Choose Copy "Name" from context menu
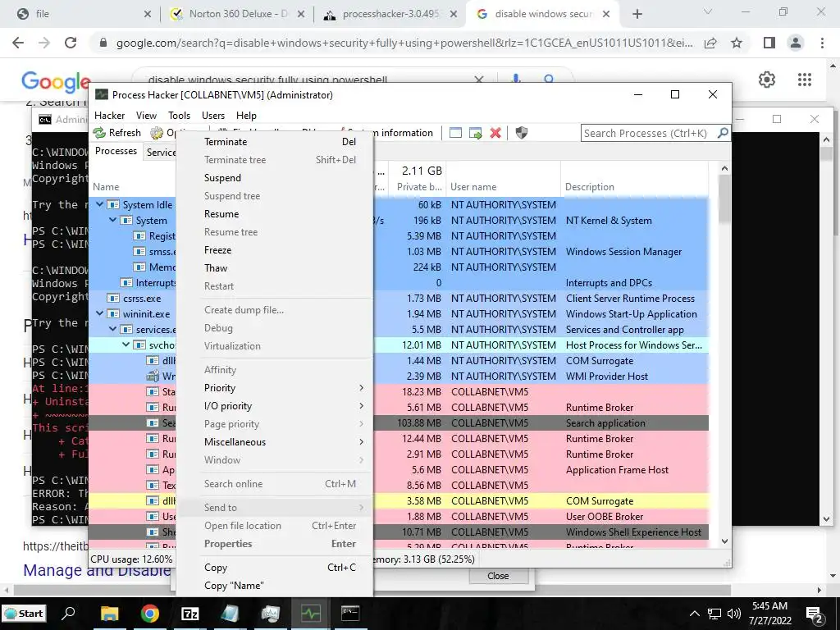The image size is (840, 630). pyautogui.click(x=275, y=586)
